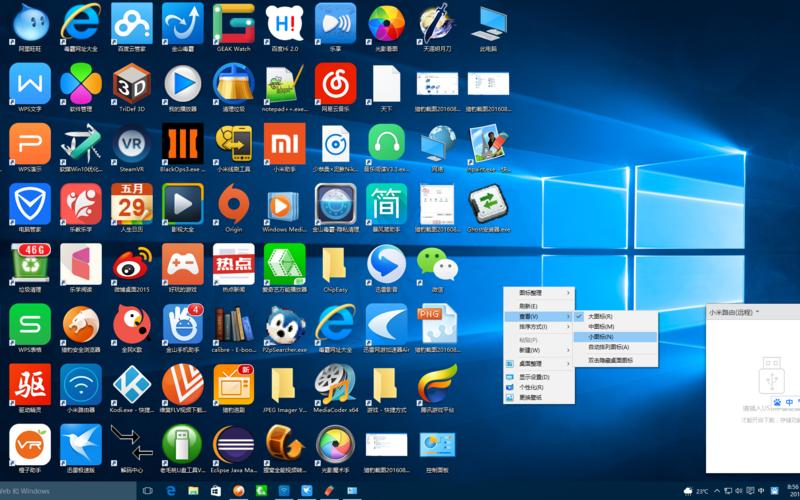
Task: Select 中图标(M) in view submenu
Action: pyautogui.click(x=615, y=327)
